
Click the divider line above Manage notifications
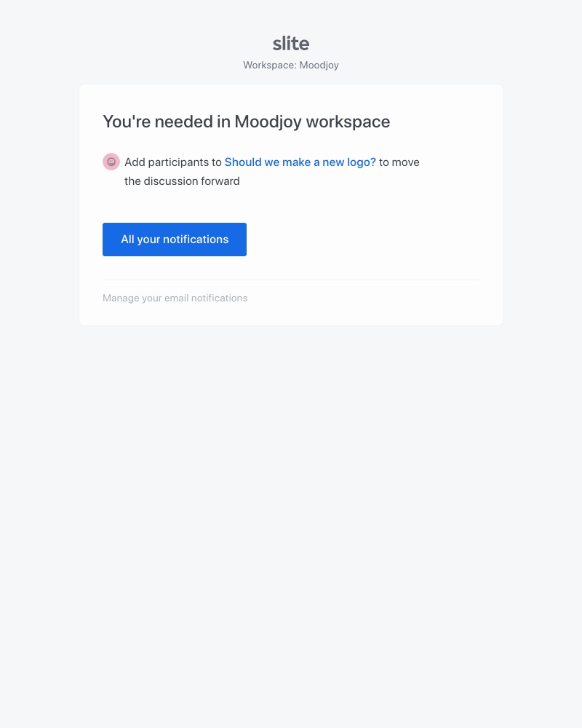291,280
